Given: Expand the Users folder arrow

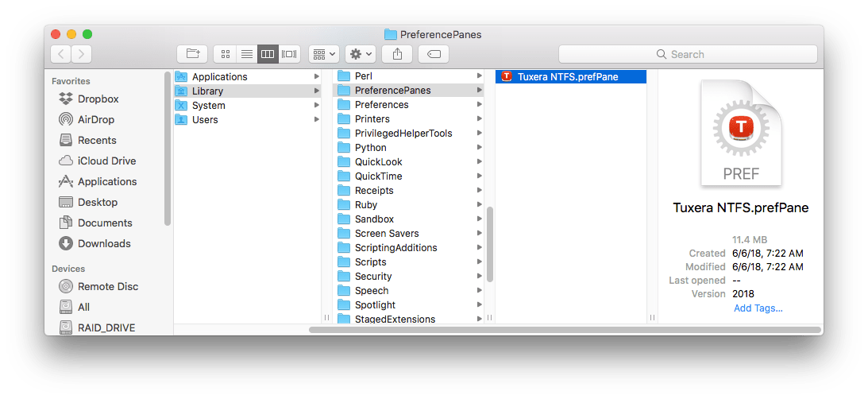Looking at the screenshot, I should tap(317, 120).
